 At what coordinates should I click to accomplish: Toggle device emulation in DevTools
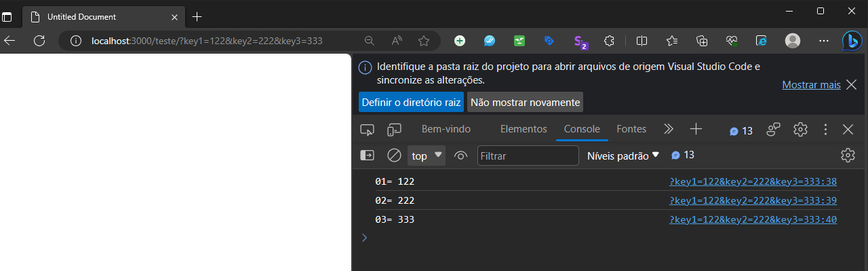point(395,129)
